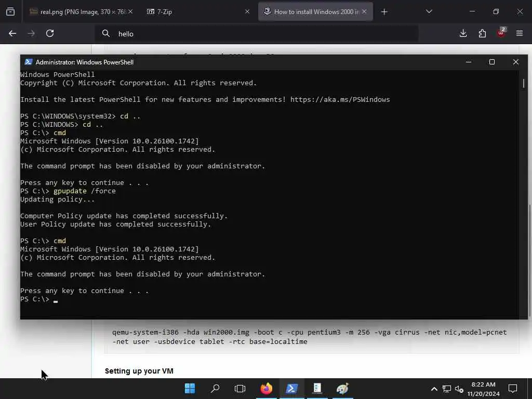Close the Administrator PowerShell window
Viewport: 532px width, 399px height.
pyautogui.click(x=516, y=62)
